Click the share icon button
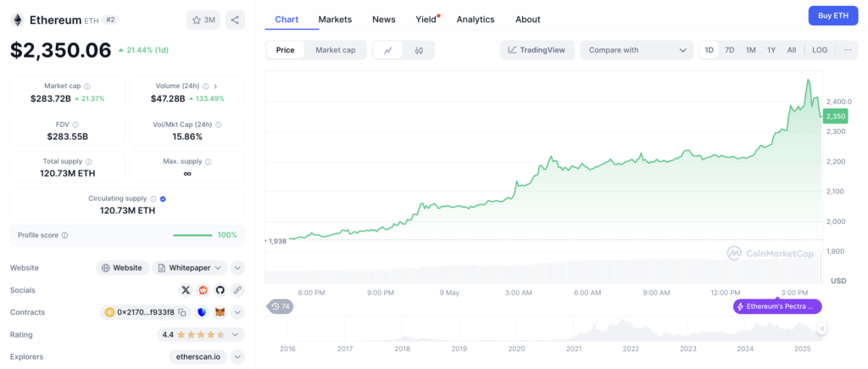 (235, 20)
